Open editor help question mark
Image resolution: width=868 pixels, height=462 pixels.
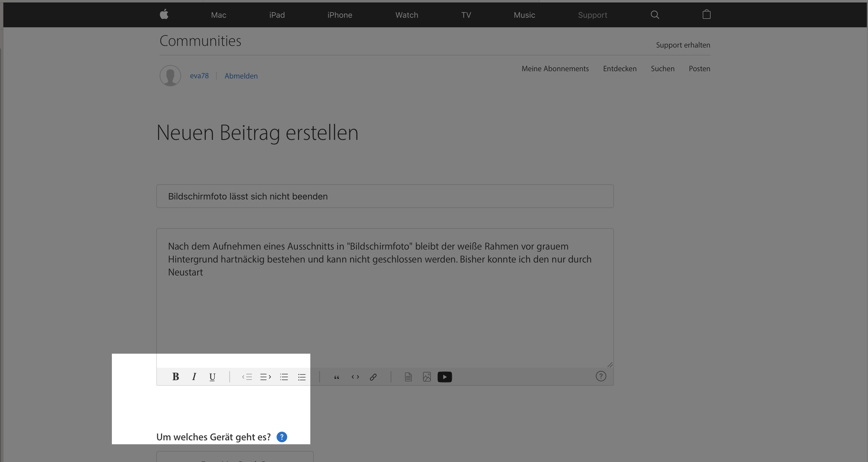[x=601, y=376]
